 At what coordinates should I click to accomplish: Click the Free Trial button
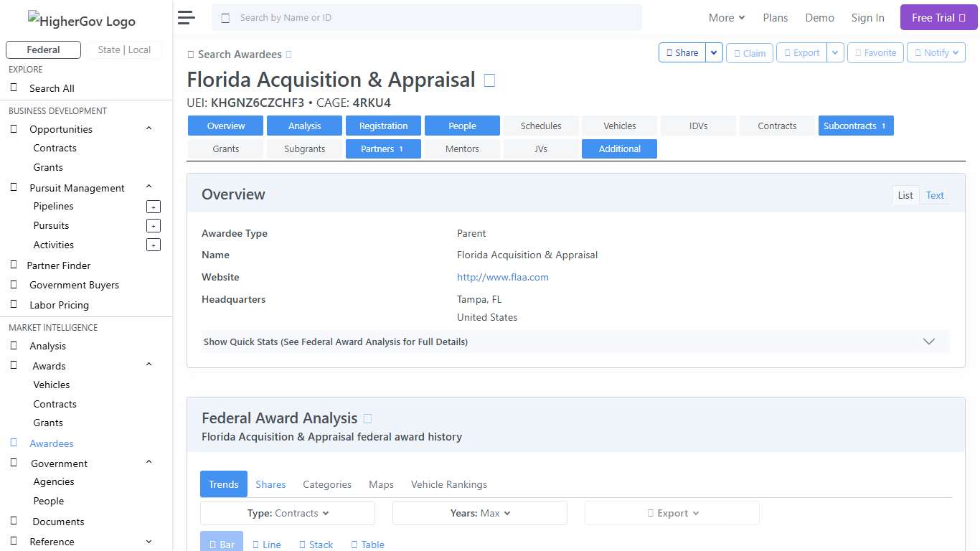938,17
